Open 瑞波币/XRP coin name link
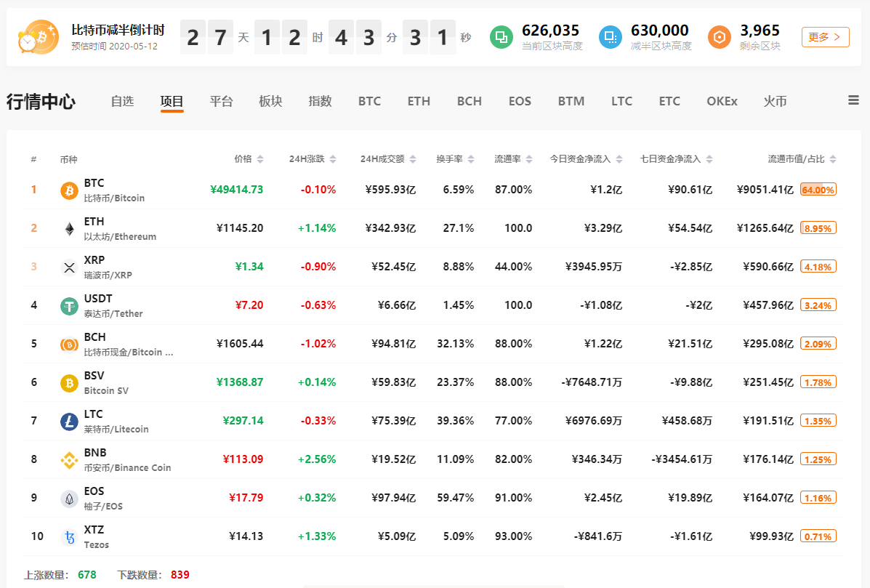This screenshot has height=588, width=870. click(108, 275)
